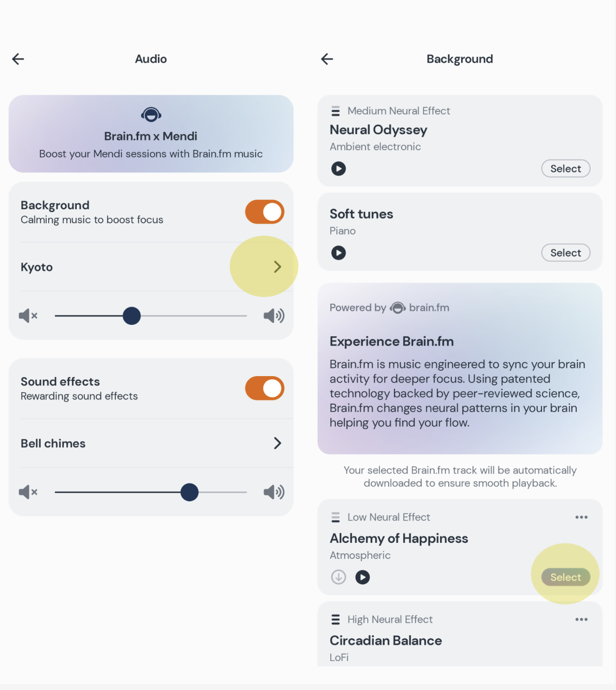Expand the Bell chimes sound selection
This screenshot has height=690, width=616.
click(277, 443)
